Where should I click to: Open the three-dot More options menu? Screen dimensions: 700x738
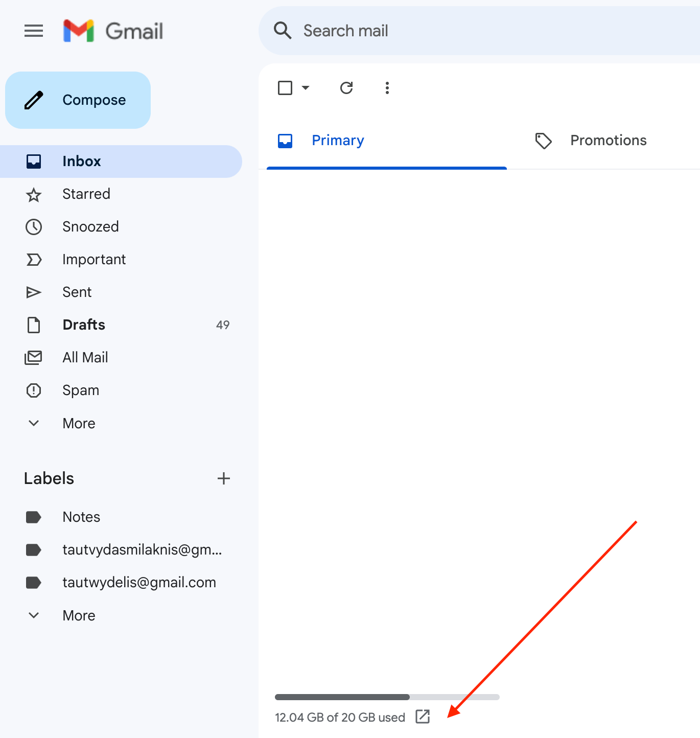[x=387, y=88]
